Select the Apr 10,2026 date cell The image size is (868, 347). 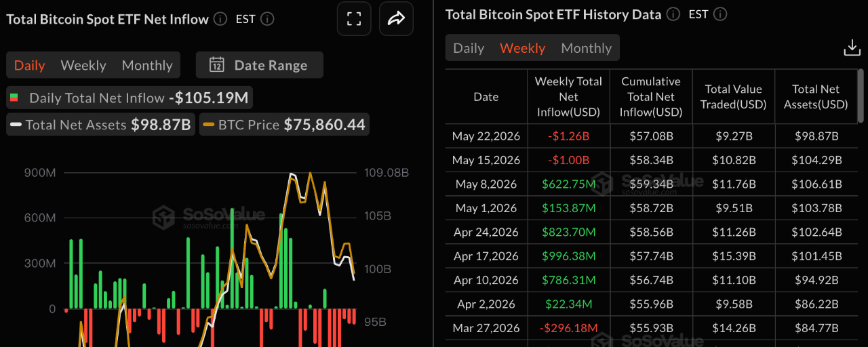pyautogui.click(x=486, y=280)
